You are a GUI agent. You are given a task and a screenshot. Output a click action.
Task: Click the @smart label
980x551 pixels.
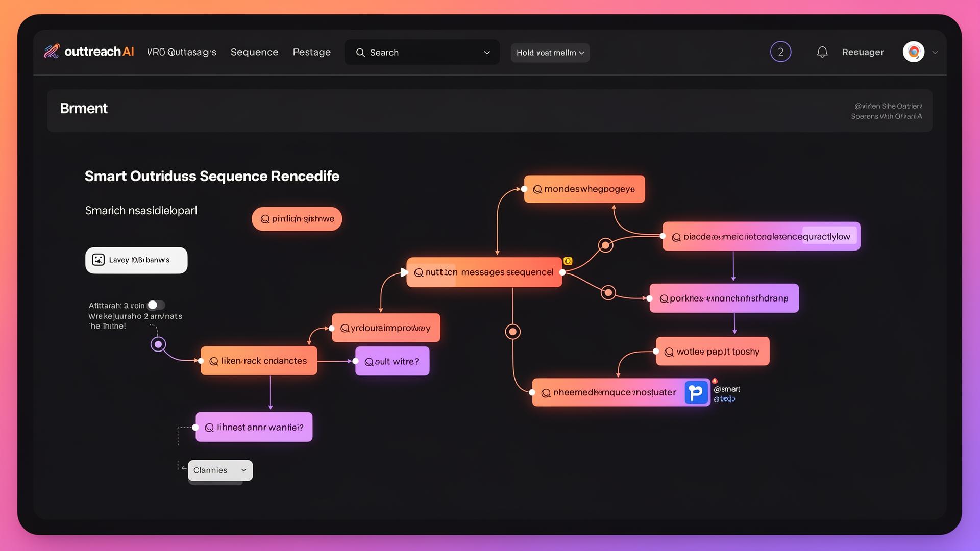pos(727,389)
